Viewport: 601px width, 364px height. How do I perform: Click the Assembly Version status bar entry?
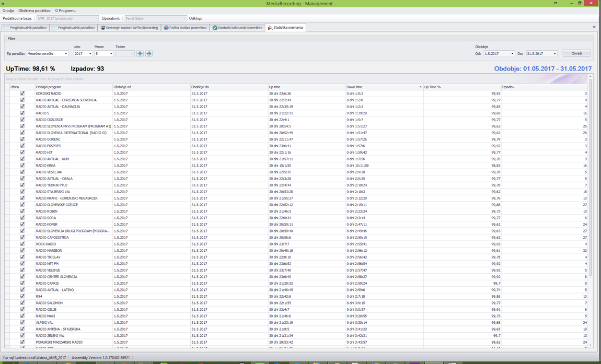100,358
